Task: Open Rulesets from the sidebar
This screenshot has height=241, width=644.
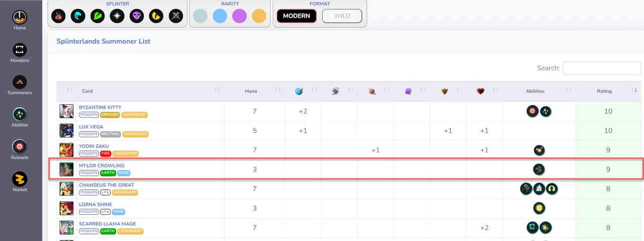Action: [20, 150]
